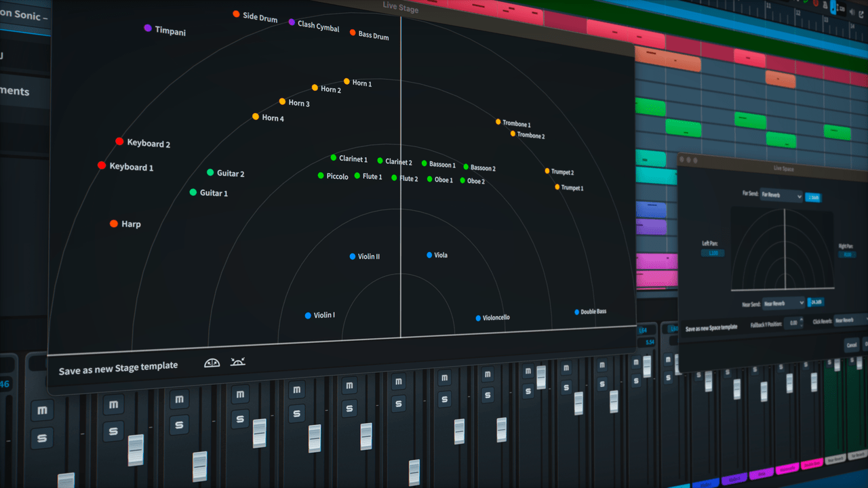Open the Near Send reverb dropdown
868x488 pixels.
point(783,303)
